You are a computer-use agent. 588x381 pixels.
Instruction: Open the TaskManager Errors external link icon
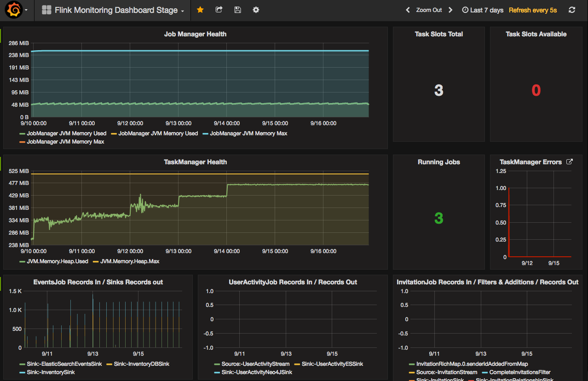(569, 162)
